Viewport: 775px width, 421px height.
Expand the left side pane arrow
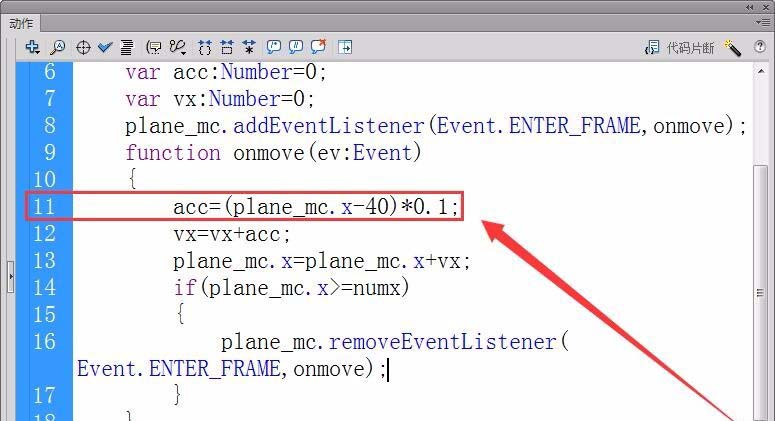tap(10, 277)
